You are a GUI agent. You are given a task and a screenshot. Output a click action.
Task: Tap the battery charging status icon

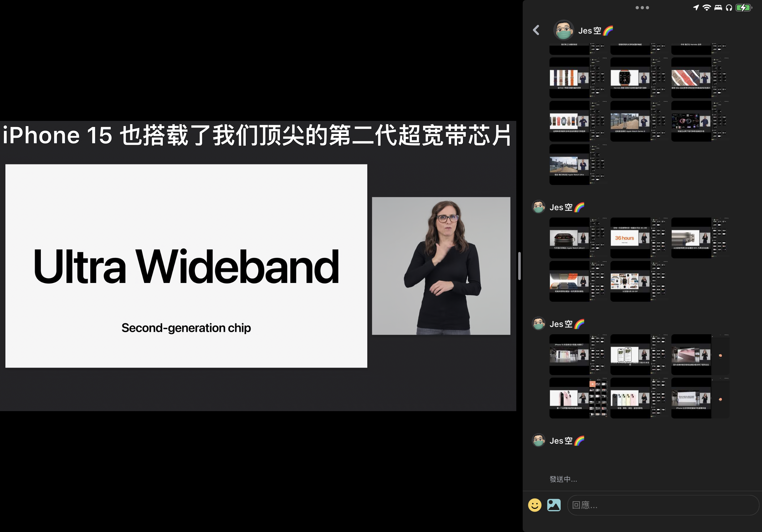pyautogui.click(x=743, y=8)
